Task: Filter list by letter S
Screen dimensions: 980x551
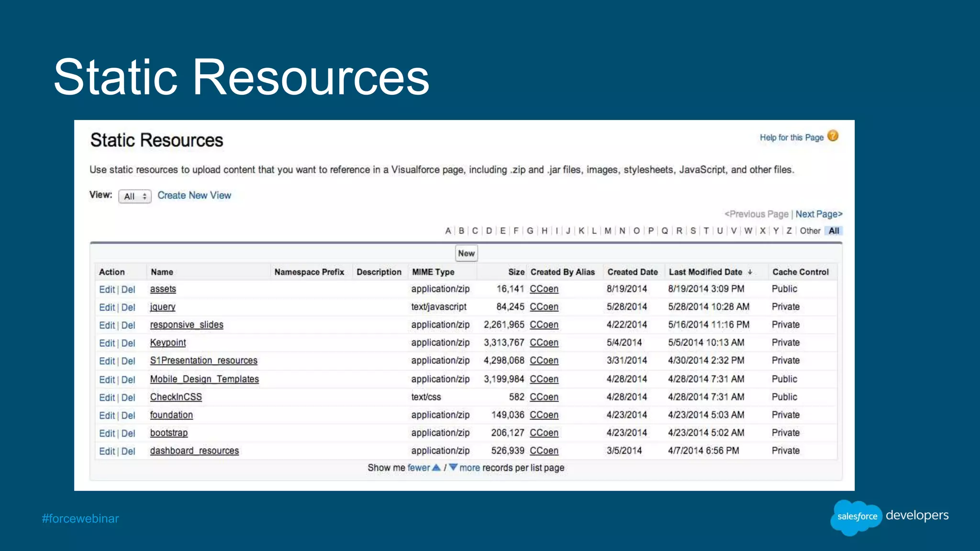Action: pos(693,231)
